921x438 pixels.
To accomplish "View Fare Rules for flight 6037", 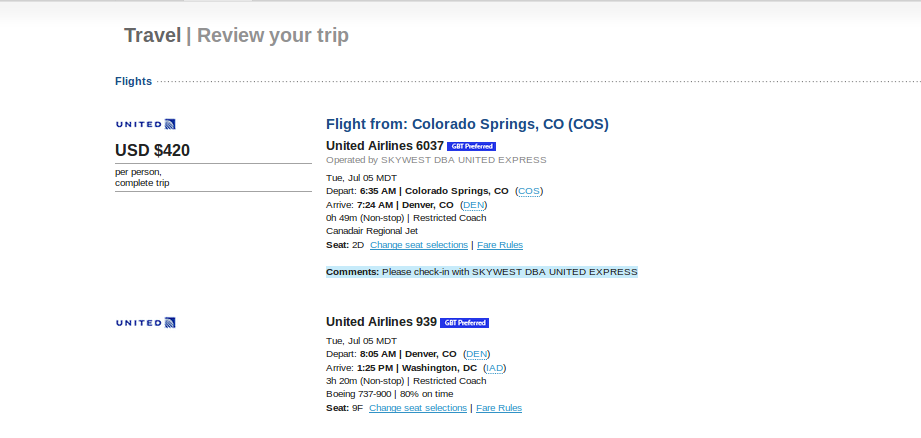I will 500,245.
